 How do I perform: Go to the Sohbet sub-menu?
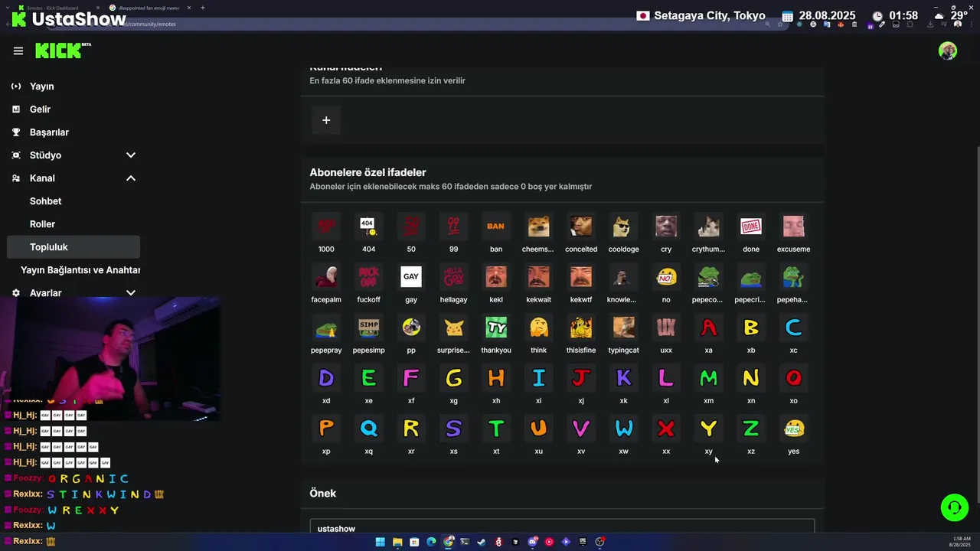(73, 201)
